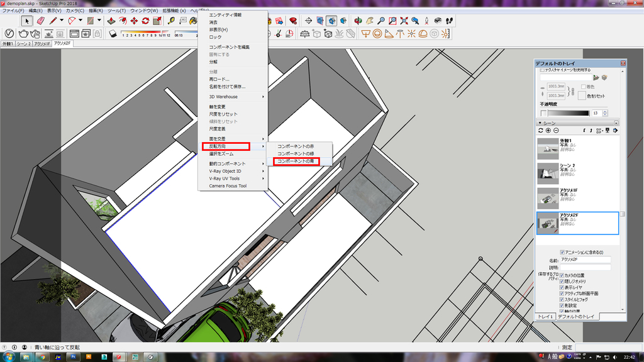Switch to the 外観1 scene tab
The width and height of the screenshot is (644, 362).
coord(8,43)
